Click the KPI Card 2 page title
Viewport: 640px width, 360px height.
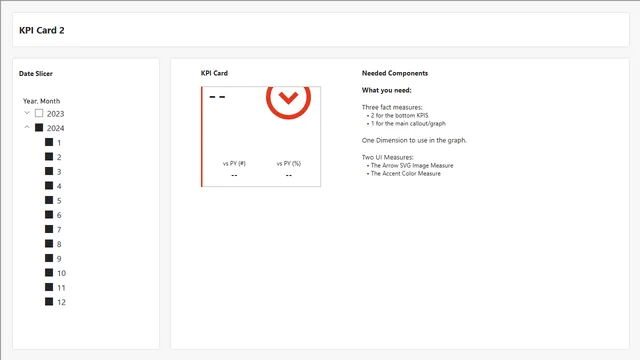pos(42,30)
